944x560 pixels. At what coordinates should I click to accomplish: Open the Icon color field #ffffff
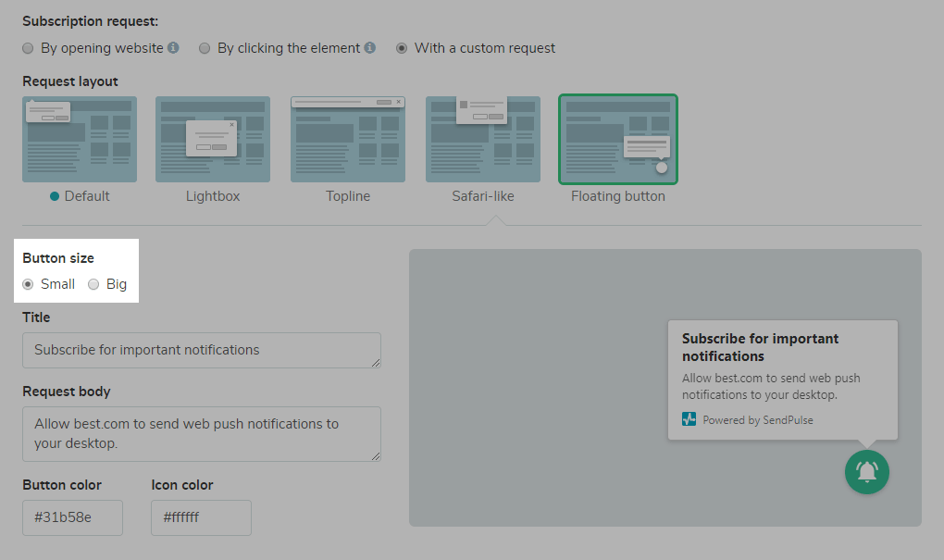[x=201, y=517]
